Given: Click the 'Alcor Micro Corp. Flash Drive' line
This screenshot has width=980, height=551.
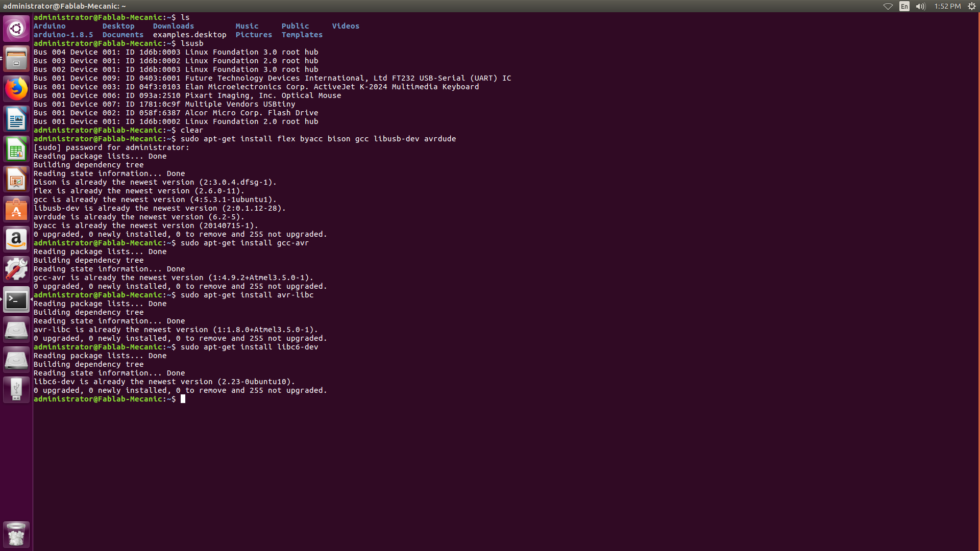Looking at the screenshot, I should click(x=176, y=113).
